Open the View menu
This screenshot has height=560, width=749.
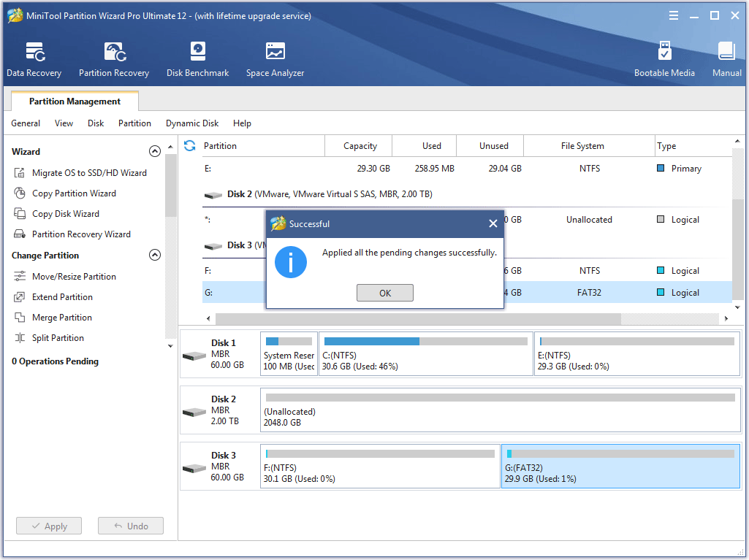pyautogui.click(x=64, y=123)
